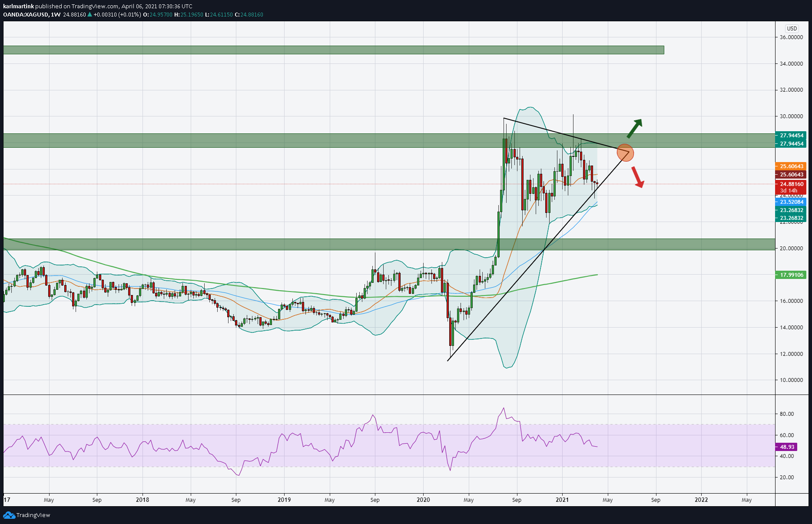Open the OANDA:XAGUSD symbol name
This screenshot has width=812, height=524.
click(27, 14)
